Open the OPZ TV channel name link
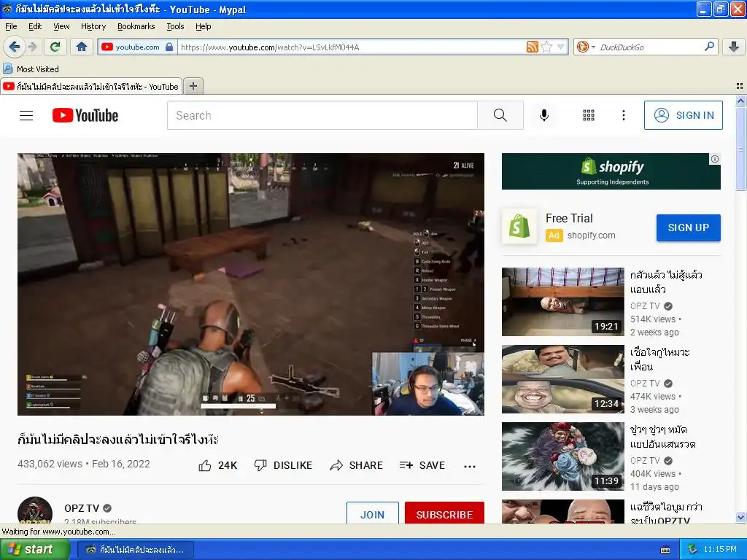This screenshot has width=747, height=560. click(82, 508)
